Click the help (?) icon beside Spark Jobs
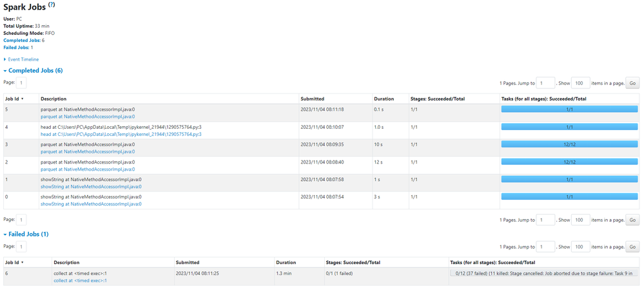 [52, 5]
